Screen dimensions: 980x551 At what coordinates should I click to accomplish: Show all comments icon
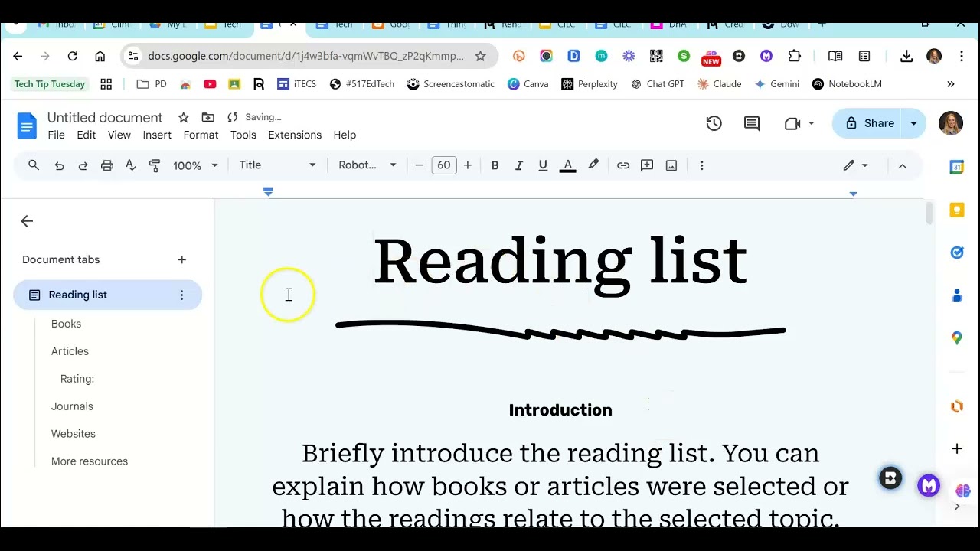point(752,123)
